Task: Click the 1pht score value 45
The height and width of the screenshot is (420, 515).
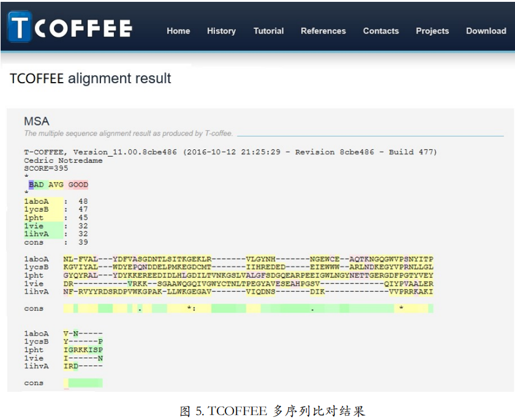Action: click(x=83, y=218)
